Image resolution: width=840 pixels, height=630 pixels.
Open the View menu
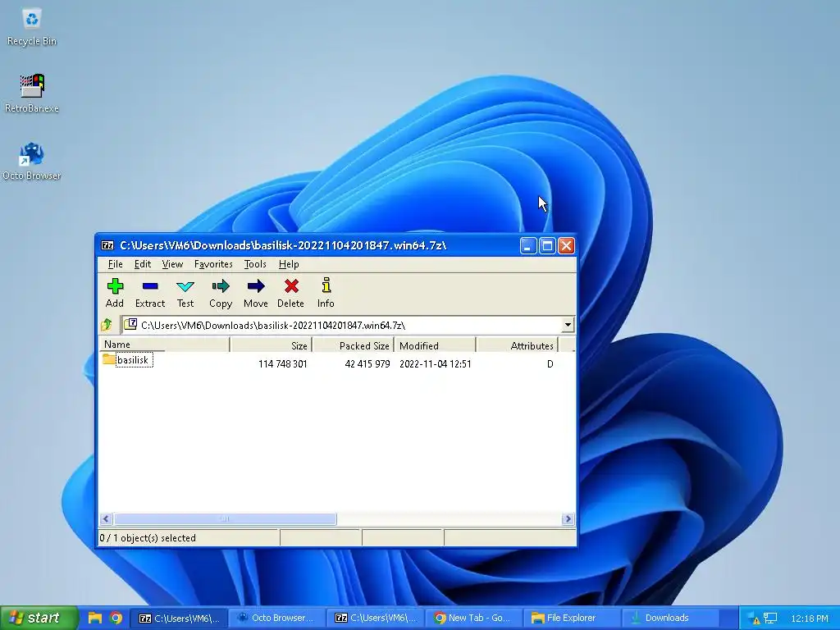point(172,264)
